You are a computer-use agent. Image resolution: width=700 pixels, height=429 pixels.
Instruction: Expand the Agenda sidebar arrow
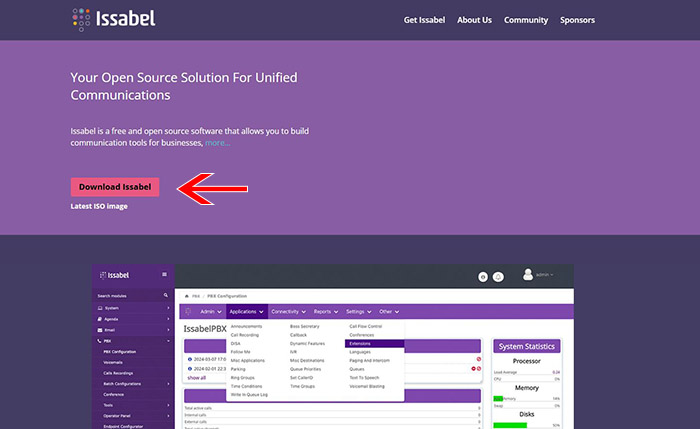(168, 319)
